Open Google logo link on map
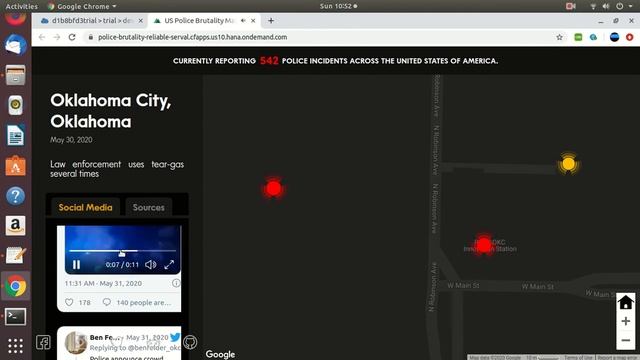Screen dimensions: 640x360 click(x=220, y=354)
